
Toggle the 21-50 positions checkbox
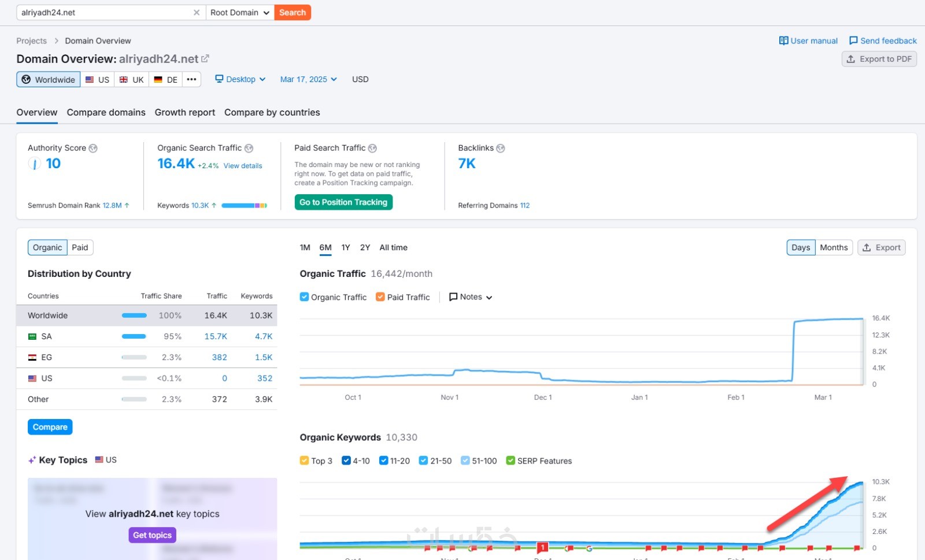pos(423,460)
